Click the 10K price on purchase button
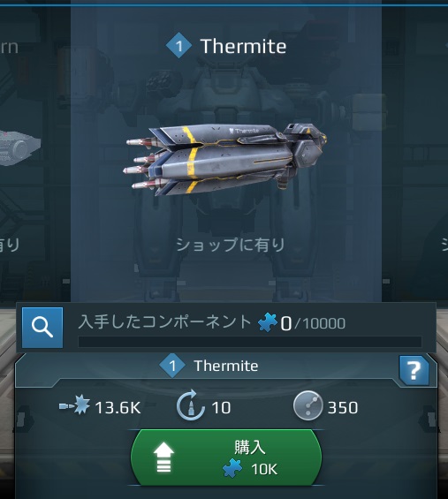 pos(264,469)
